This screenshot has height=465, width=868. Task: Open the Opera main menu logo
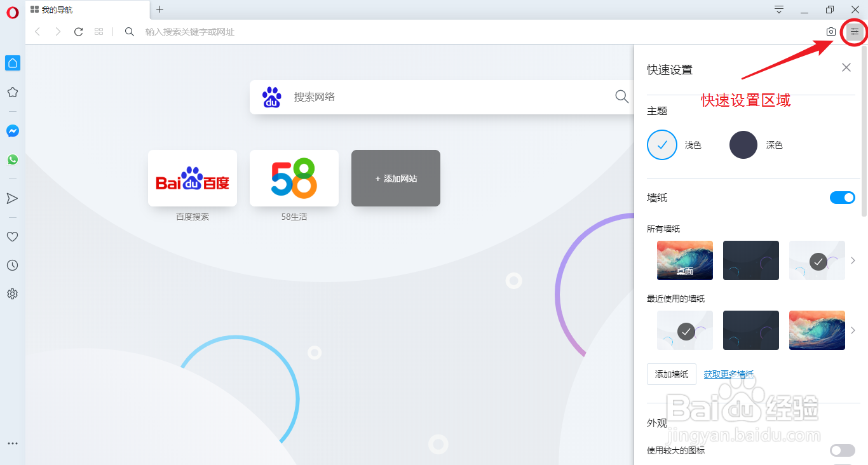point(12,12)
